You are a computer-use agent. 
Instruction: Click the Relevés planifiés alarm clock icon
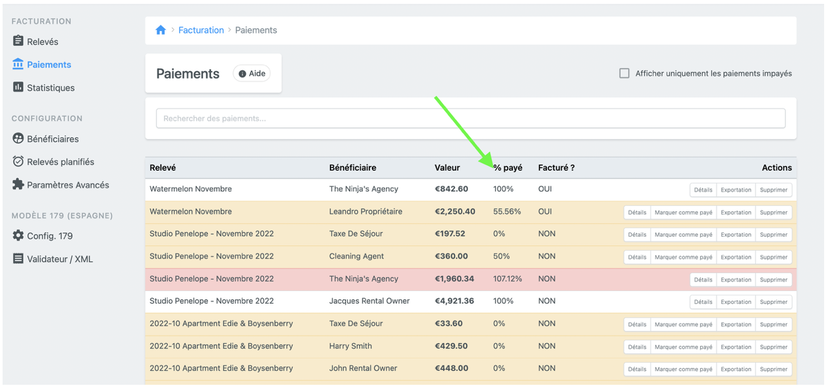(x=18, y=162)
